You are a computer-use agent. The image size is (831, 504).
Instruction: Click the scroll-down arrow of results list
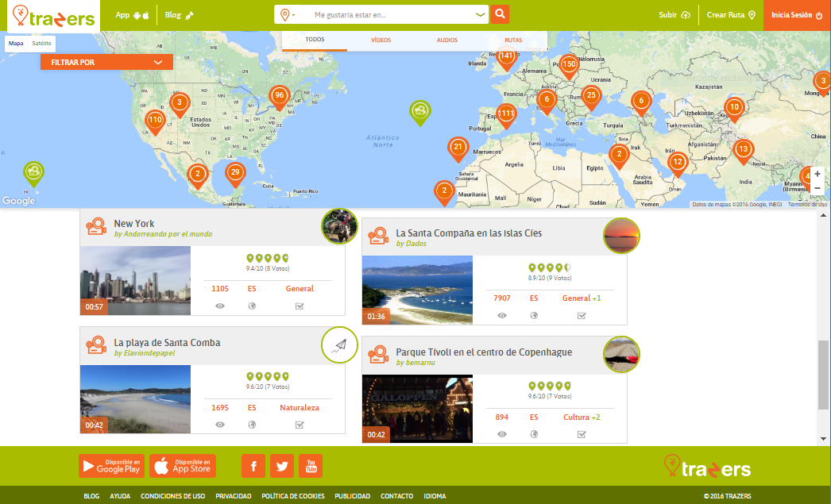point(823,439)
